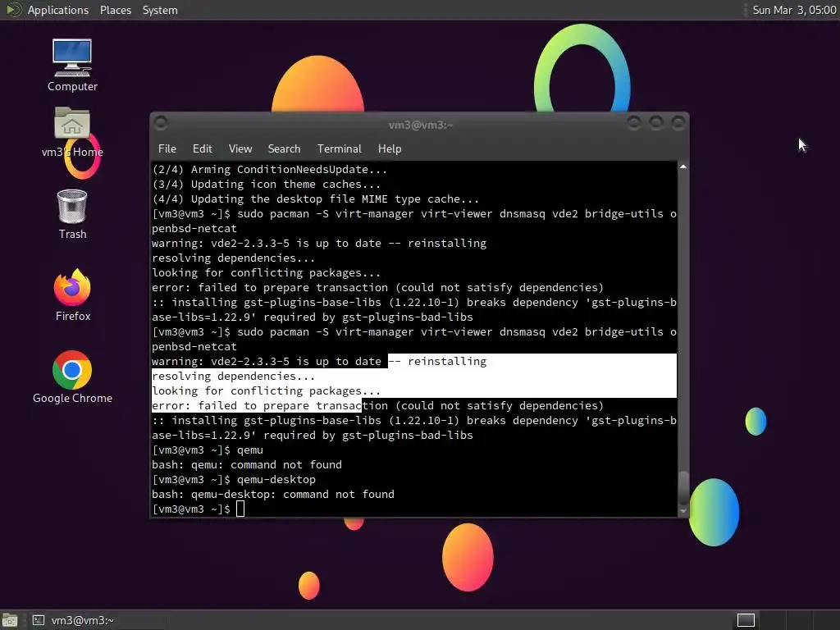Maximize the terminal window
Screen dimensions: 840x630
click(656, 123)
